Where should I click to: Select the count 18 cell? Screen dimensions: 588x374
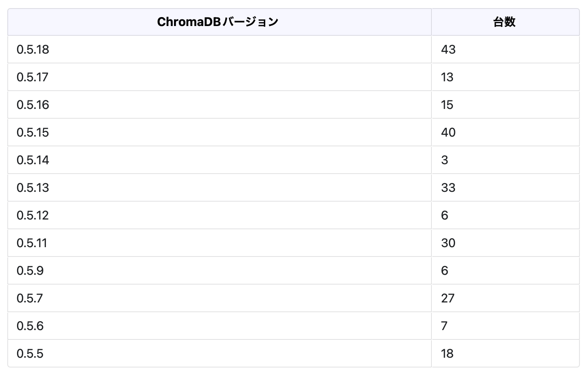(447, 354)
